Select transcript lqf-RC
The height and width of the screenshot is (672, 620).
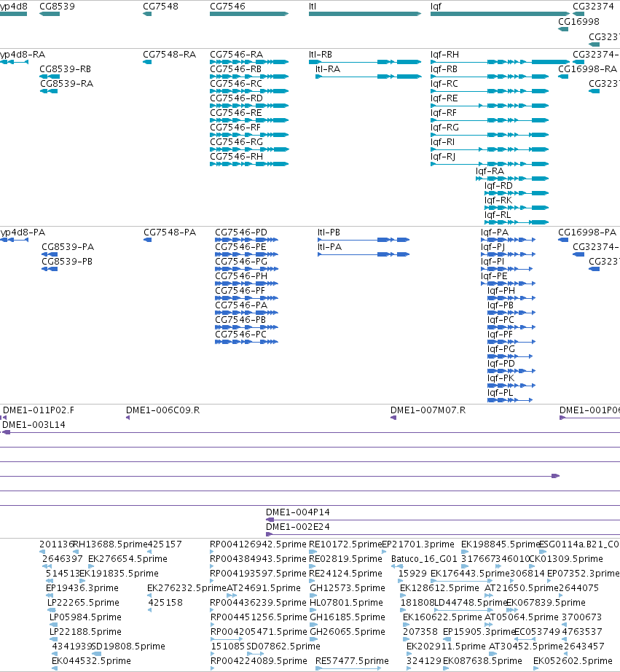[x=444, y=84]
